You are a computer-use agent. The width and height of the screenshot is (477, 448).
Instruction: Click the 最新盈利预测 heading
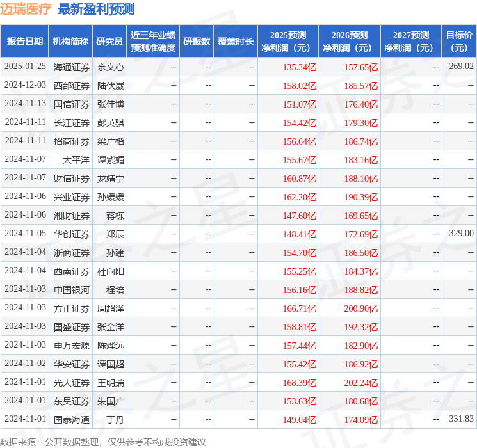(96, 9)
